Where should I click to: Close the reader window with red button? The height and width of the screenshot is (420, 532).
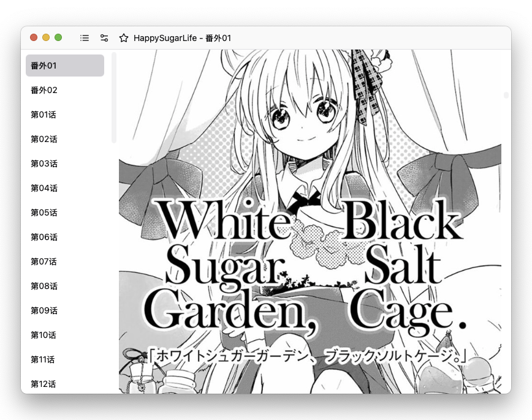pos(34,37)
